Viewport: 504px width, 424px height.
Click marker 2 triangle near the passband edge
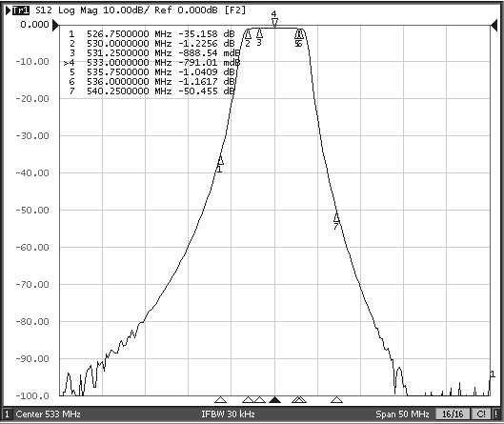click(x=248, y=33)
